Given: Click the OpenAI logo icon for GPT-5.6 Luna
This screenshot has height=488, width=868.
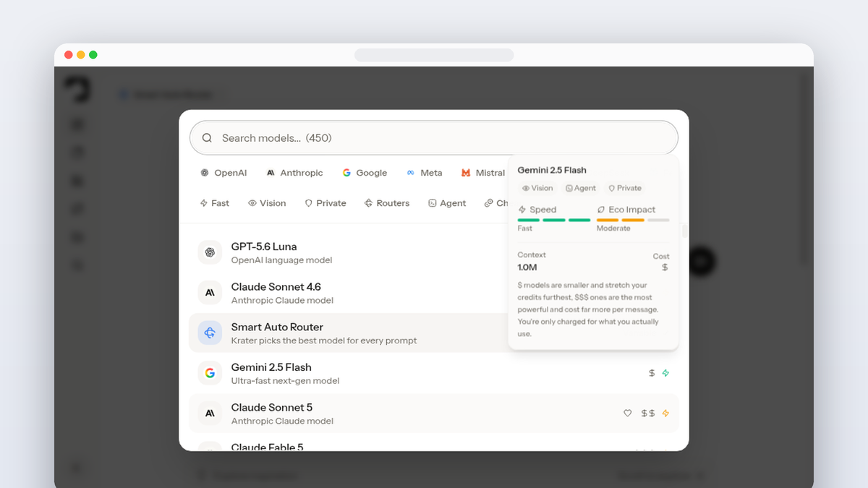Looking at the screenshot, I should coord(210,252).
